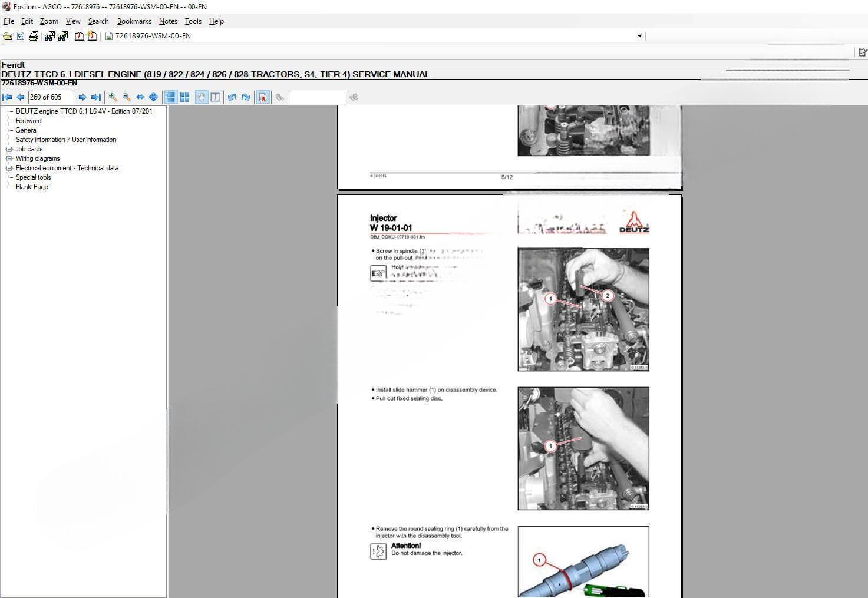
Task: Click the notes icon at the far right
Action: point(863,52)
